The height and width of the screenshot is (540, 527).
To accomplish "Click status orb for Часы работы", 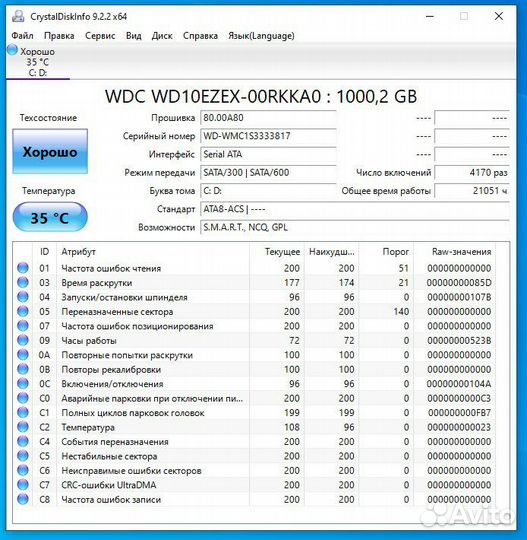I will coord(23,340).
